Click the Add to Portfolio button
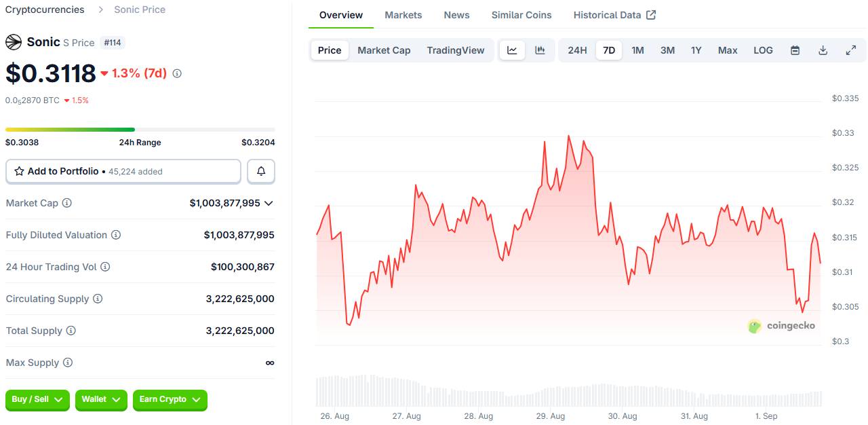Image resolution: width=868 pixels, height=425 pixels. point(123,172)
